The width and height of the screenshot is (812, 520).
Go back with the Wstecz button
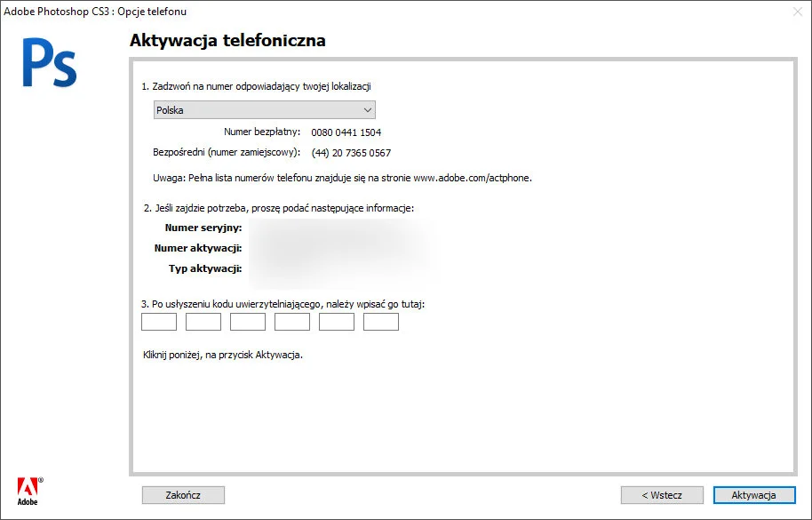tap(662, 495)
